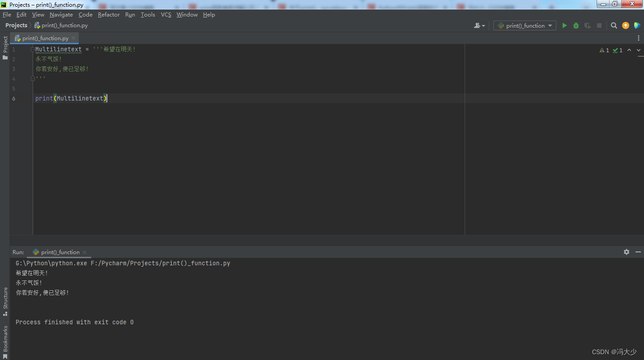Screen dimensions: 644x360
Task: Click line number 5 in the gutter
Action: coord(14,88)
